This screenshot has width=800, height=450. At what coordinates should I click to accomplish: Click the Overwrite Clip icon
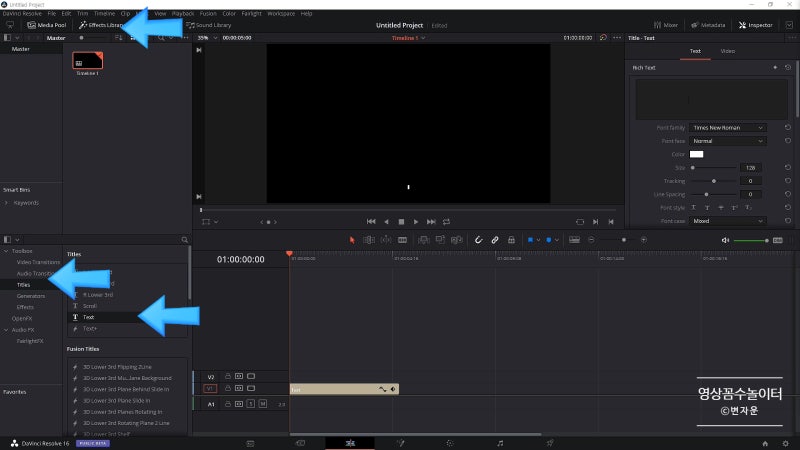point(440,240)
